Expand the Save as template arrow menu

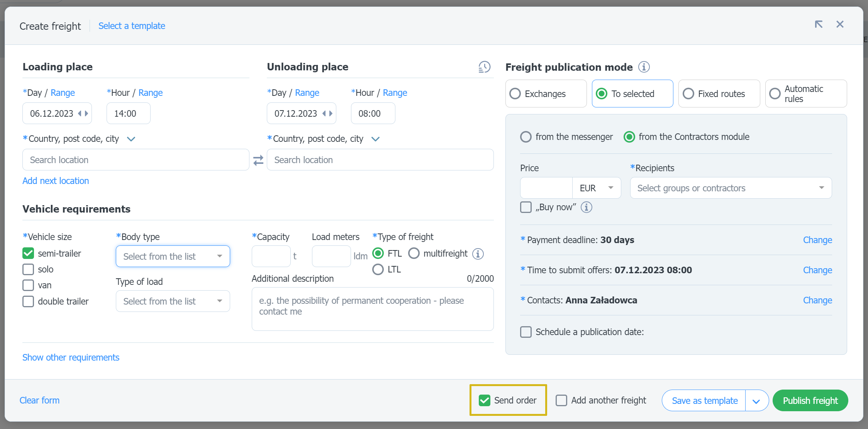tap(756, 401)
